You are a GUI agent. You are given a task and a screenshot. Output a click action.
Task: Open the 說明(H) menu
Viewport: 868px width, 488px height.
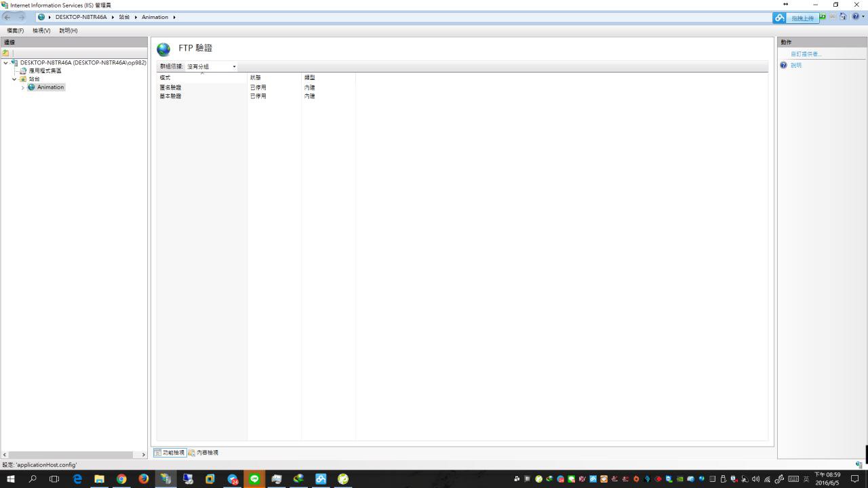click(x=68, y=30)
